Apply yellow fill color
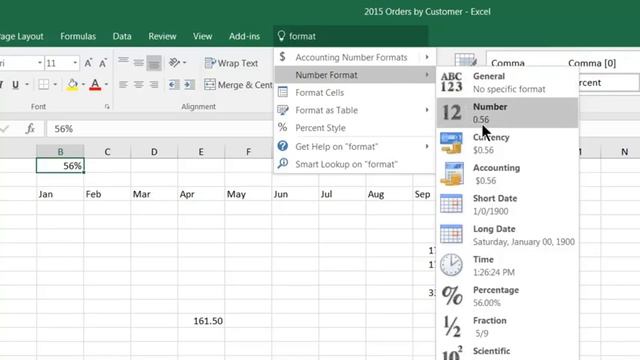This screenshot has width=640, height=360. (72, 84)
